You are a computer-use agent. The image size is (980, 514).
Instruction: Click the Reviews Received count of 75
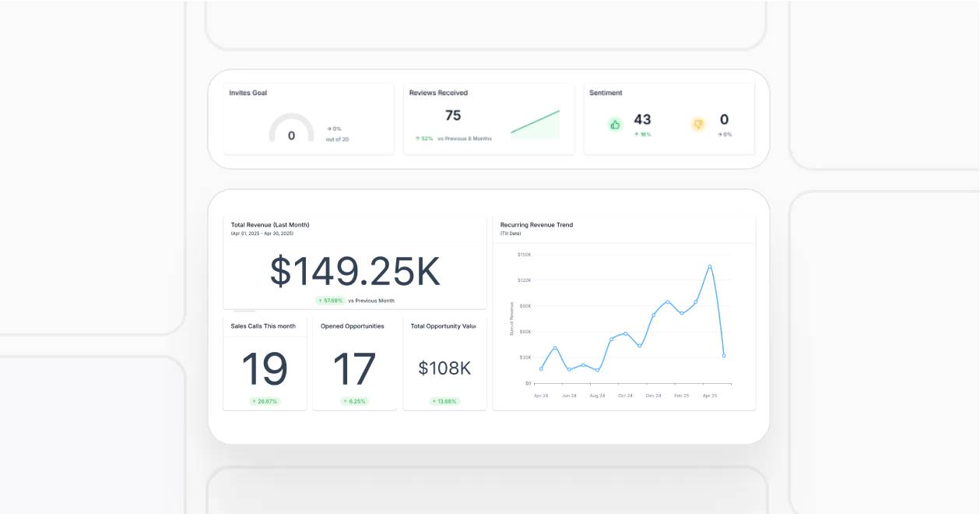453,115
